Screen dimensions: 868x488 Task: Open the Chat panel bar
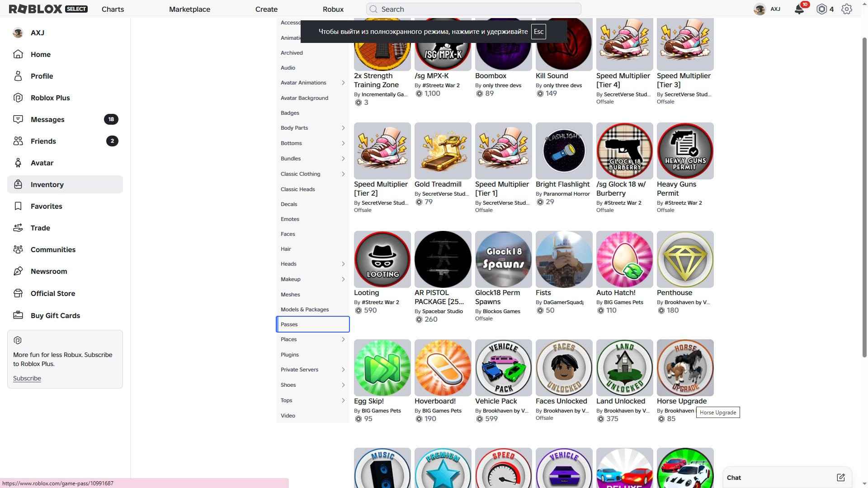(787, 478)
